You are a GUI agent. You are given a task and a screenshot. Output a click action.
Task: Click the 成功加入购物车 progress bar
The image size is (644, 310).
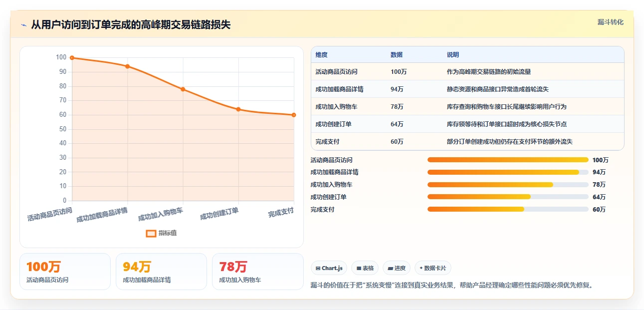pos(508,185)
